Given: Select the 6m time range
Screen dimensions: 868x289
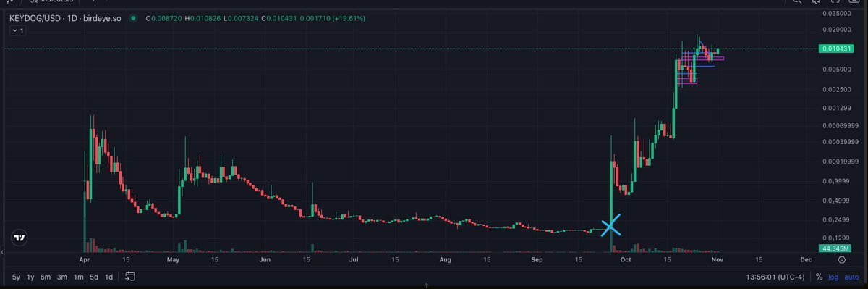Looking at the screenshot, I should tap(46, 277).
